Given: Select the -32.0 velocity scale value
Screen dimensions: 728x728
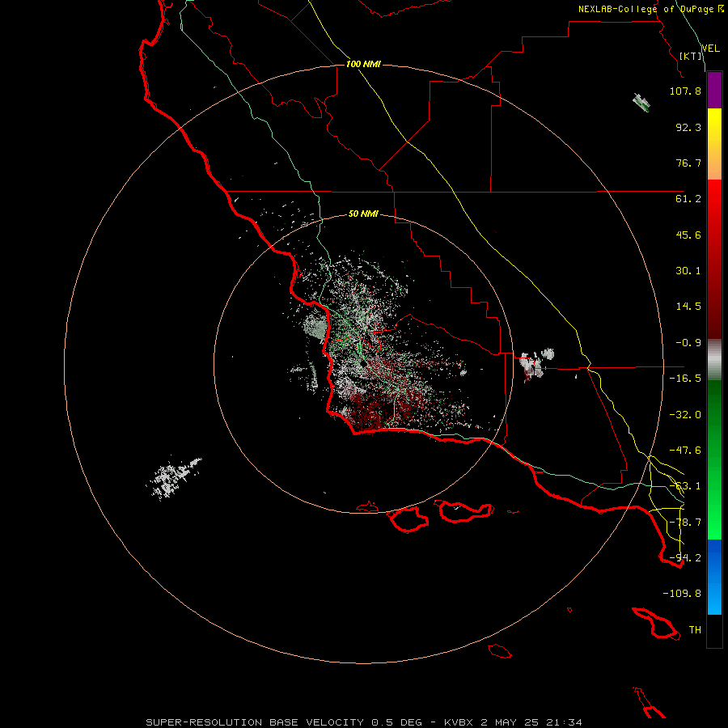Looking at the screenshot, I should [x=685, y=415].
